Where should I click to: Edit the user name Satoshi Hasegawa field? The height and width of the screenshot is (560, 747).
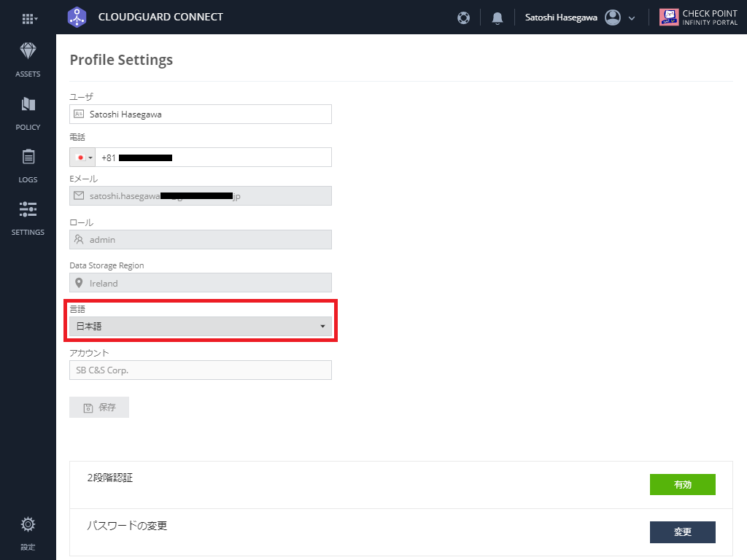pyautogui.click(x=201, y=114)
